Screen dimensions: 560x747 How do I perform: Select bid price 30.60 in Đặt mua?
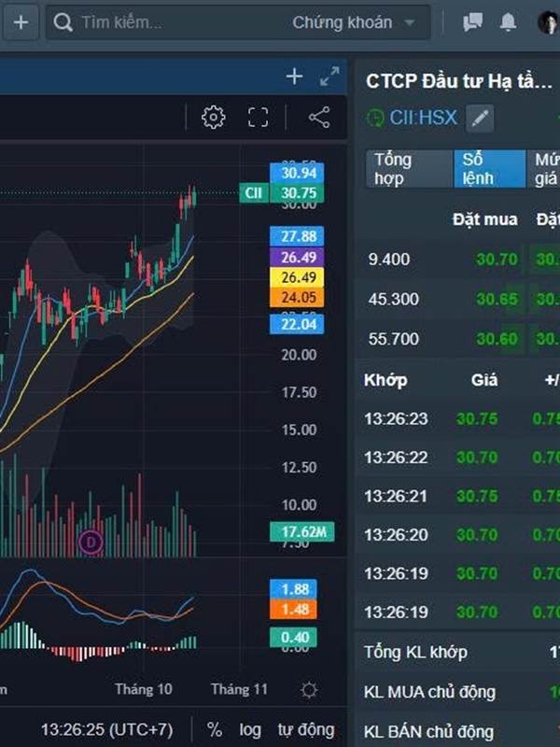[497, 339]
